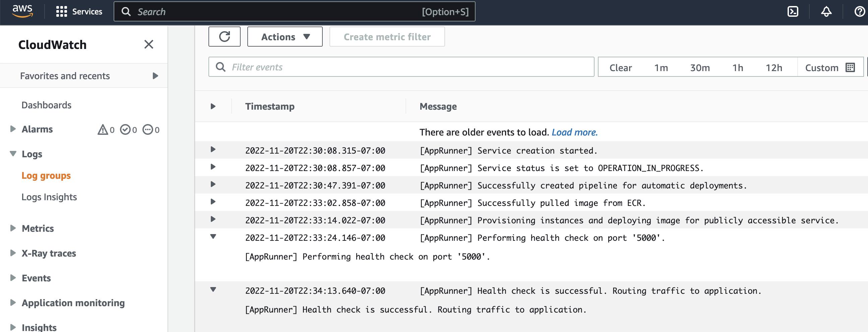
Task: Open Dashboards from the sidebar
Action: point(46,105)
